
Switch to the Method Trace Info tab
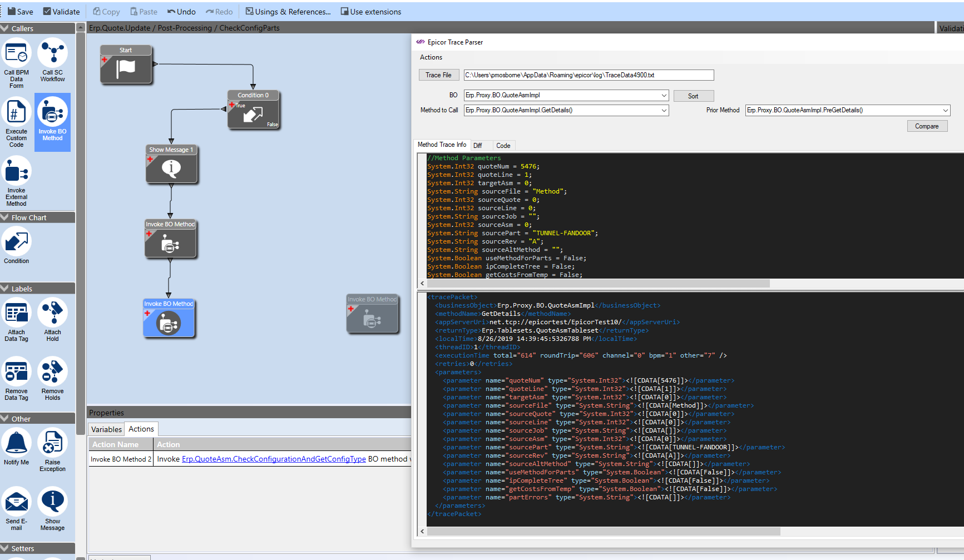point(442,145)
